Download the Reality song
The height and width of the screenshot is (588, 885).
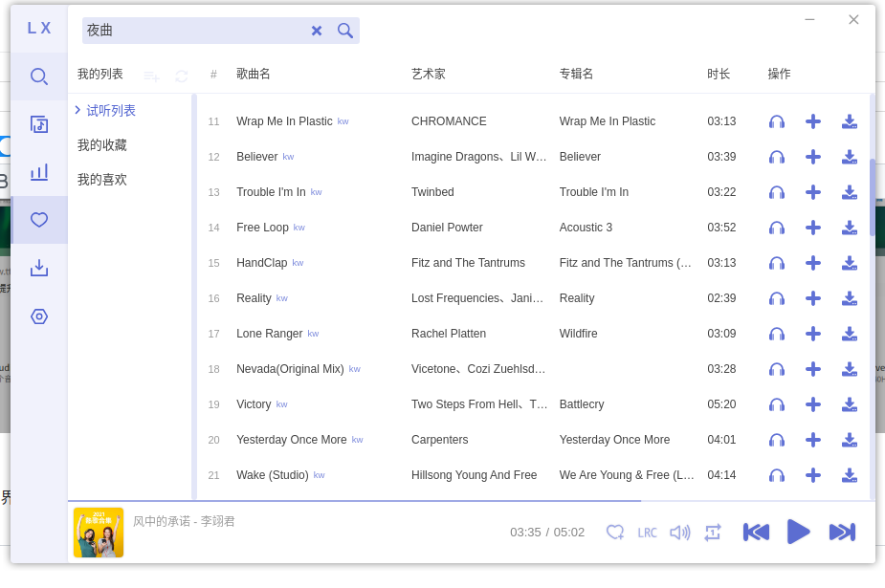coord(849,298)
